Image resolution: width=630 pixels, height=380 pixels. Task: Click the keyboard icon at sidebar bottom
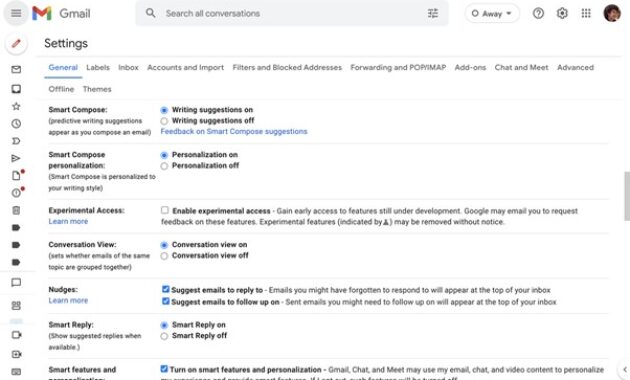pos(16,372)
